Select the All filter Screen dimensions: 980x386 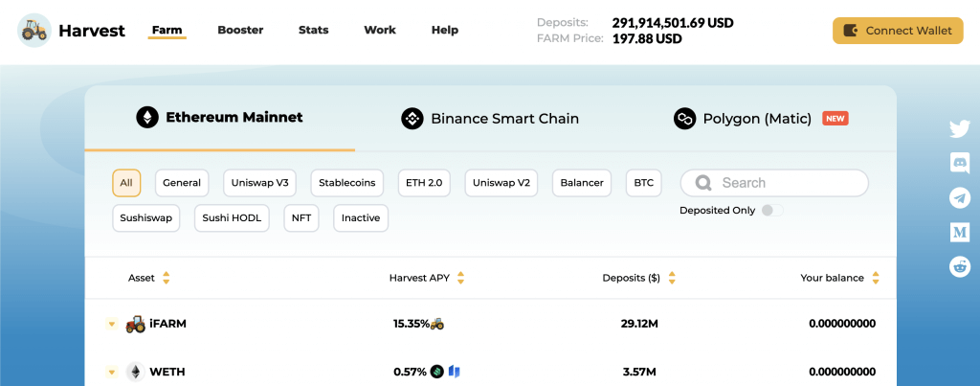126,183
